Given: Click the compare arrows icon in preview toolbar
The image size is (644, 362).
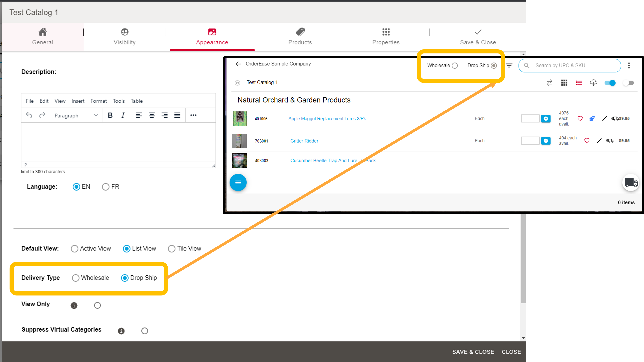Looking at the screenshot, I should (549, 83).
